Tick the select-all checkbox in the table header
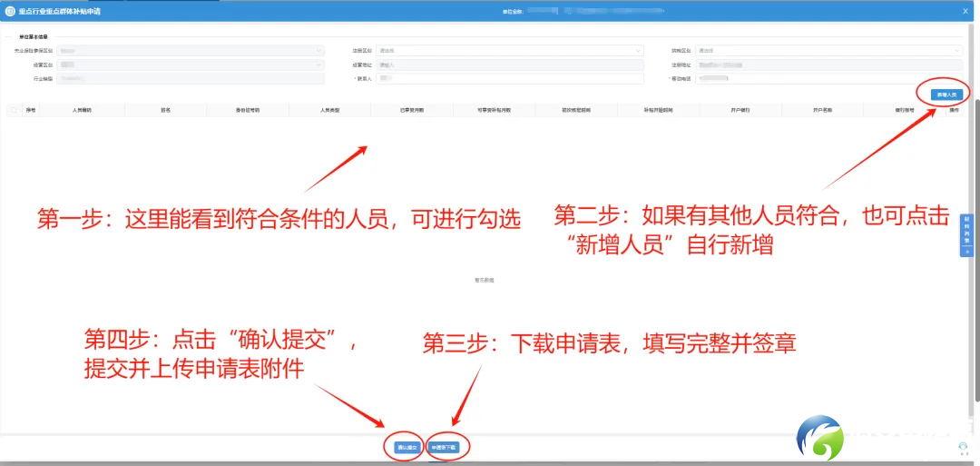 point(13,110)
